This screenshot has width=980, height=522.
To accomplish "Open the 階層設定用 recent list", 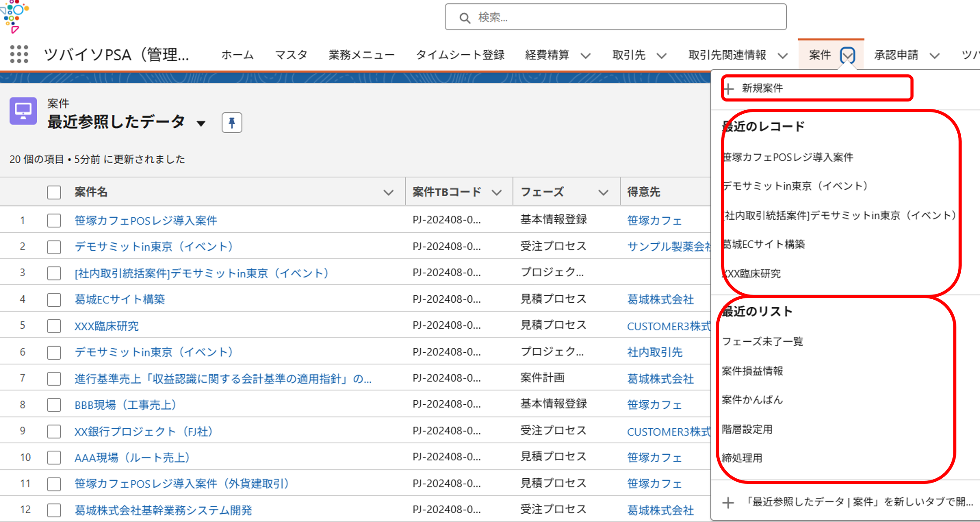I will pyautogui.click(x=747, y=429).
